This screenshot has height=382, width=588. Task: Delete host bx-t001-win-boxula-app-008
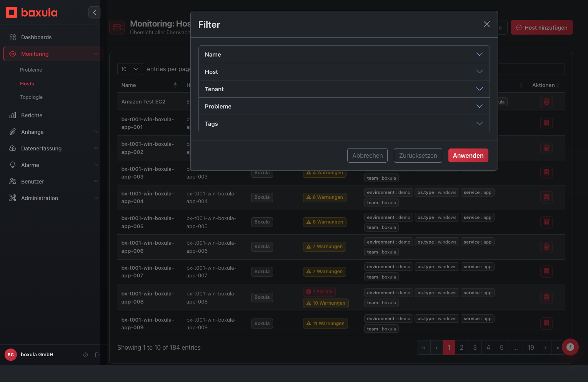pyautogui.click(x=546, y=297)
